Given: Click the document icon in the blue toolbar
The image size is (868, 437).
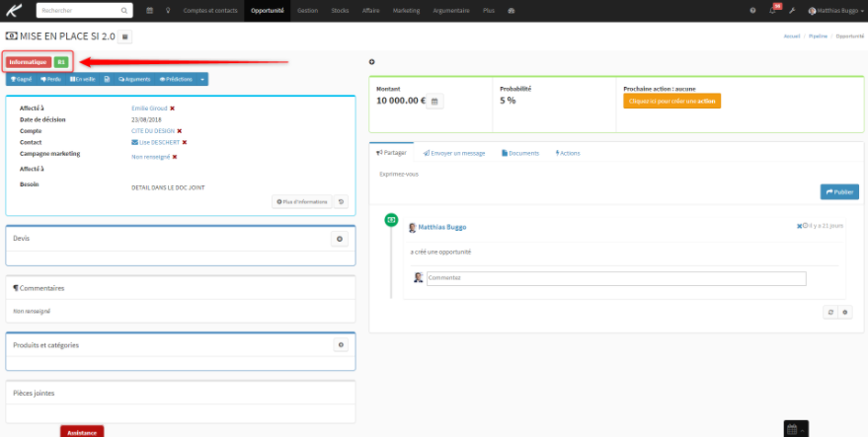Looking at the screenshot, I should (107, 79).
